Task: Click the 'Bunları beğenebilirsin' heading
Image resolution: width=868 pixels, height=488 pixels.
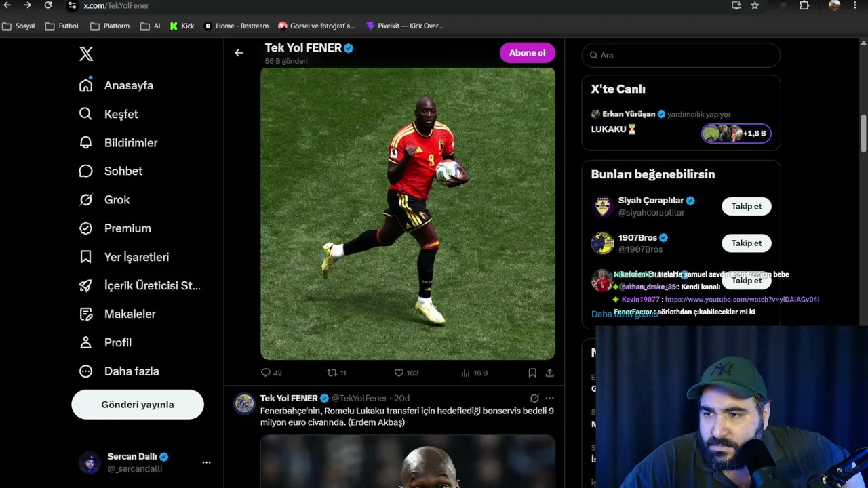Action: pyautogui.click(x=653, y=174)
